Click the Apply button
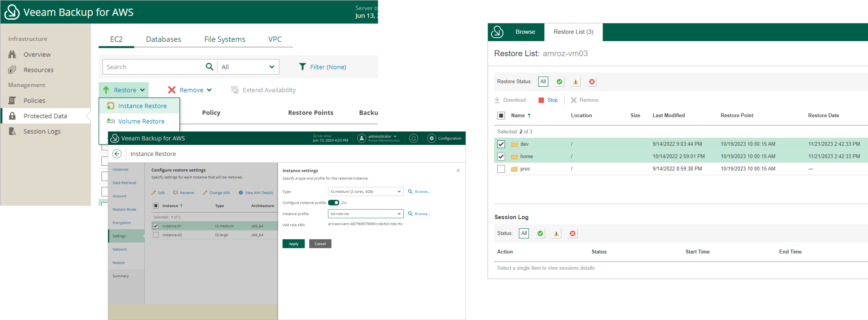This screenshot has width=868, height=320. (293, 244)
